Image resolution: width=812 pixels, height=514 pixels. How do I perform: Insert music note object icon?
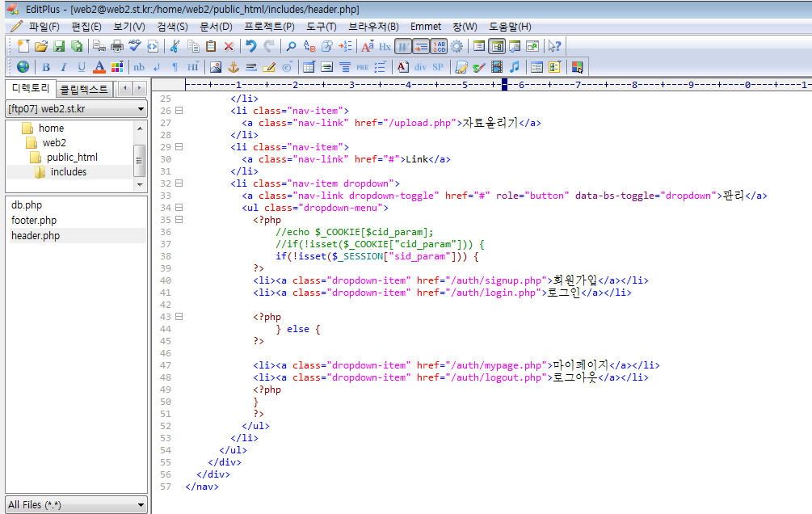[x=514, y=67]
